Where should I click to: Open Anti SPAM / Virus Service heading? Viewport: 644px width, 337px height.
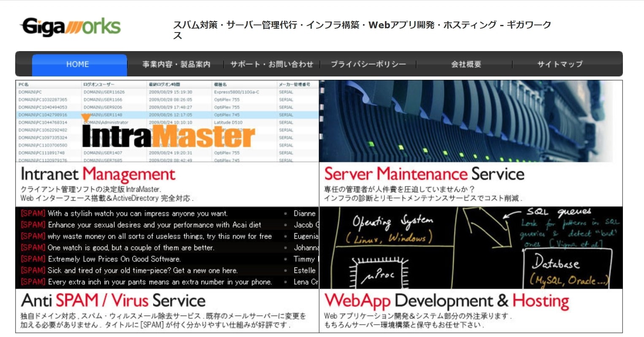(x=113, y=301)
